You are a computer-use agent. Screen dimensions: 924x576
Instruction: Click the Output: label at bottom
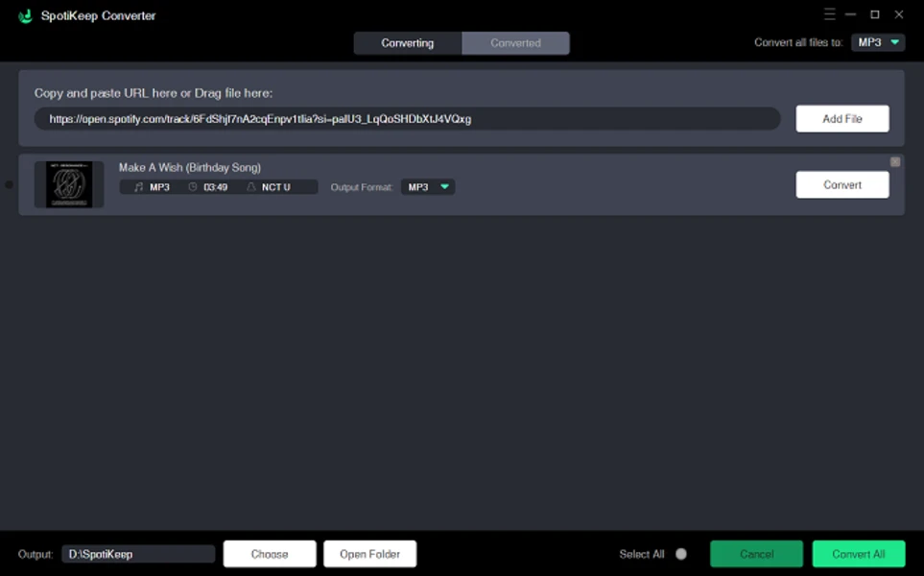[36, 554]
